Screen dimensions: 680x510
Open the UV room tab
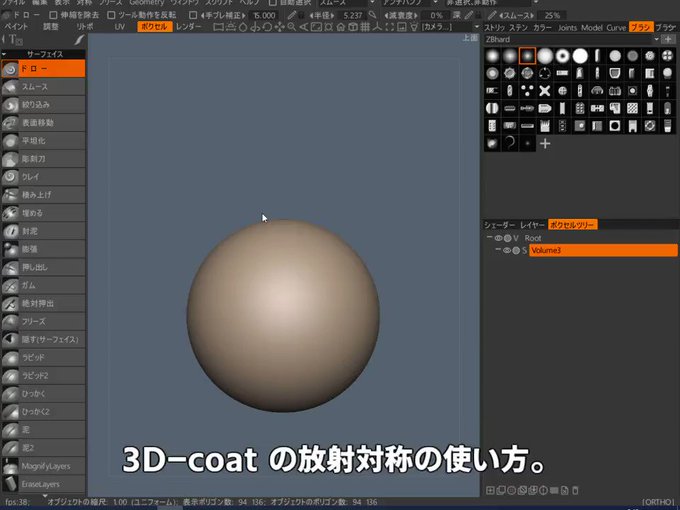pos(120,27)
